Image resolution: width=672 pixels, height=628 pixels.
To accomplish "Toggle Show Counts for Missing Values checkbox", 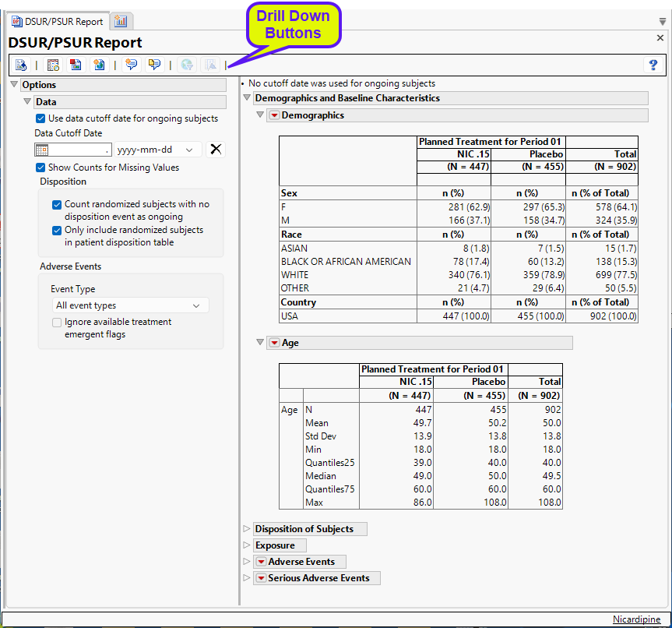I will [40, 168].
